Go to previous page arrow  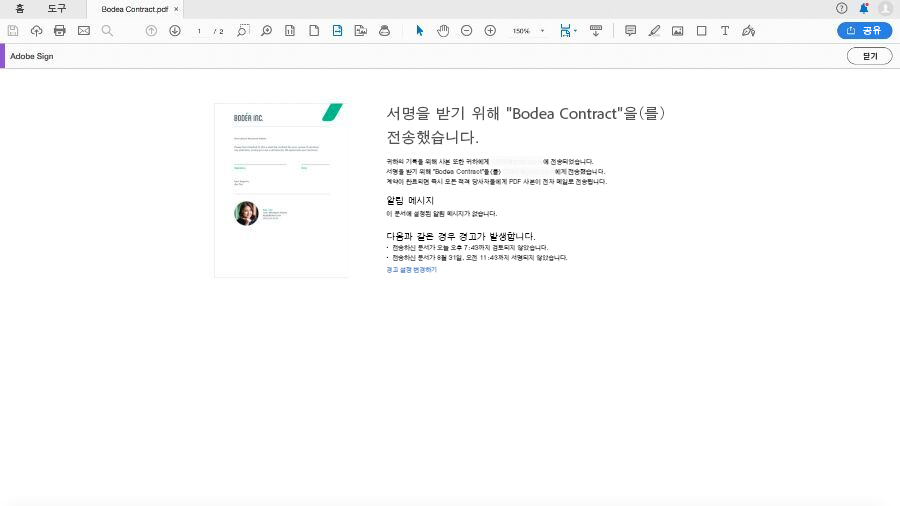[151, 31]
